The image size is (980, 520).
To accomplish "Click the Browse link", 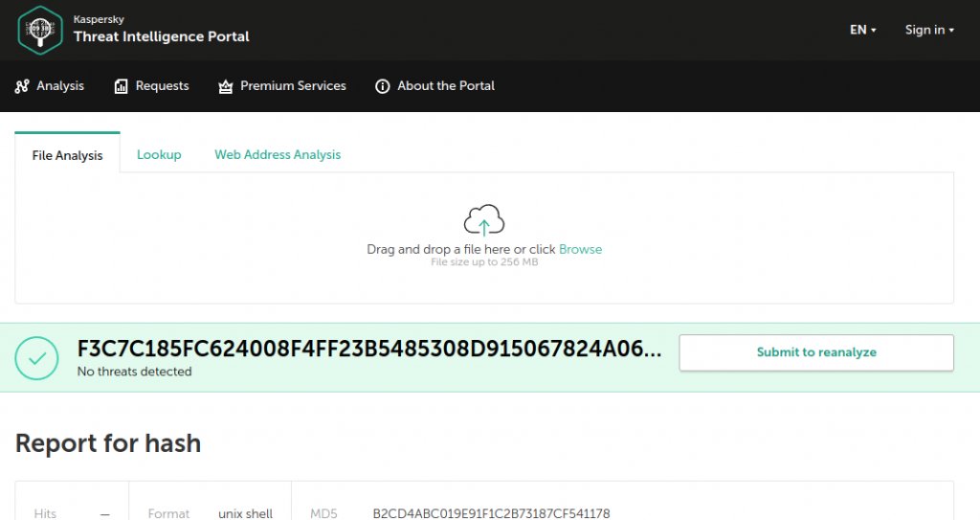I will point(580,249).
